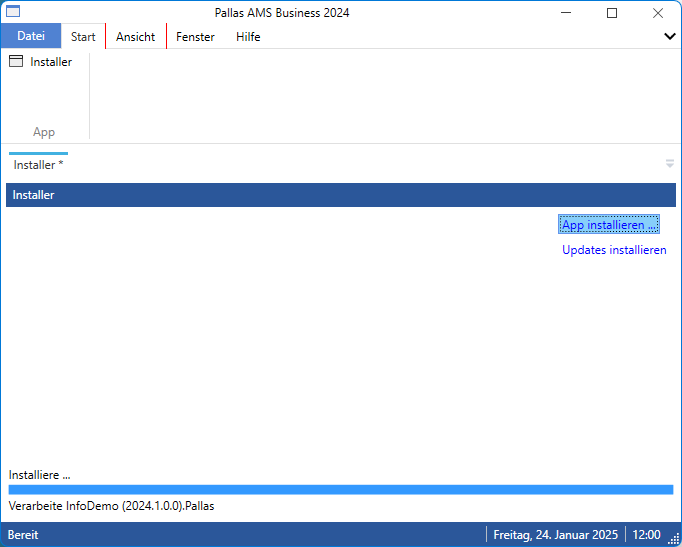Maximize the Pallas AMS Business window
The width and height of the screenshot is (682, 547).
pyautogui.click(x=612, y=13)
